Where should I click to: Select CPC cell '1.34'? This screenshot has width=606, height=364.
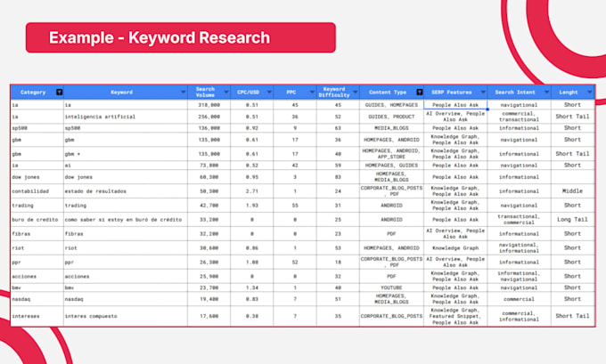click(x=252, y=287)
